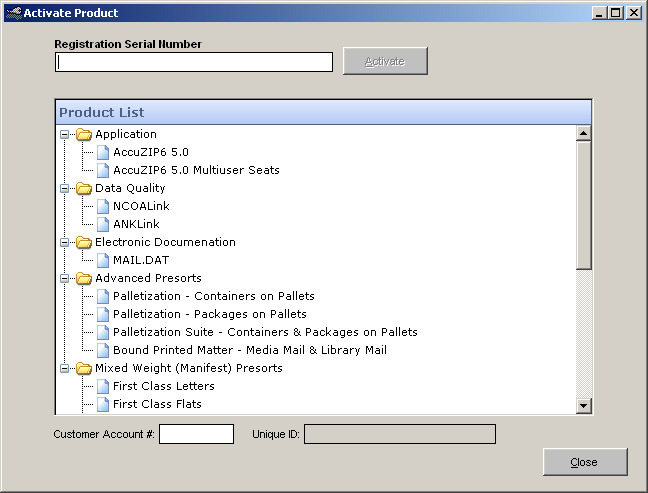Click the AccuZIP6 5.0 Multiuser Seats document icon

click(102, 170)
